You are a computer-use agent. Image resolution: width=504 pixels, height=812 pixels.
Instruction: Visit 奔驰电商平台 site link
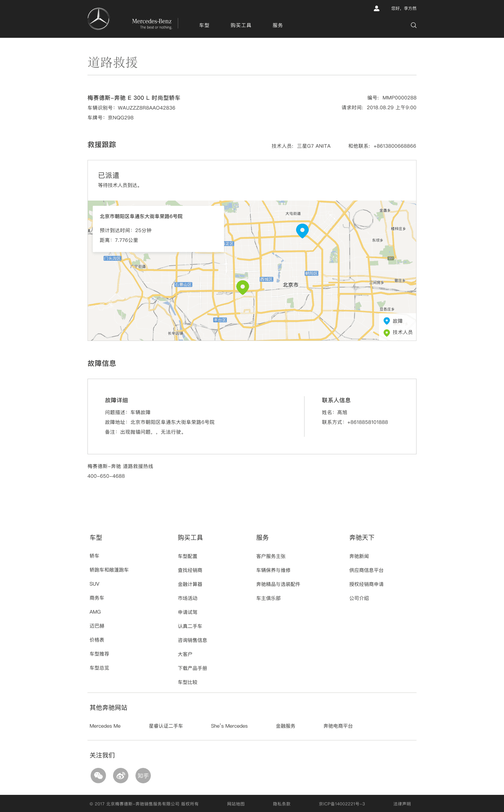pyautogui.click(x=338, y=726)
